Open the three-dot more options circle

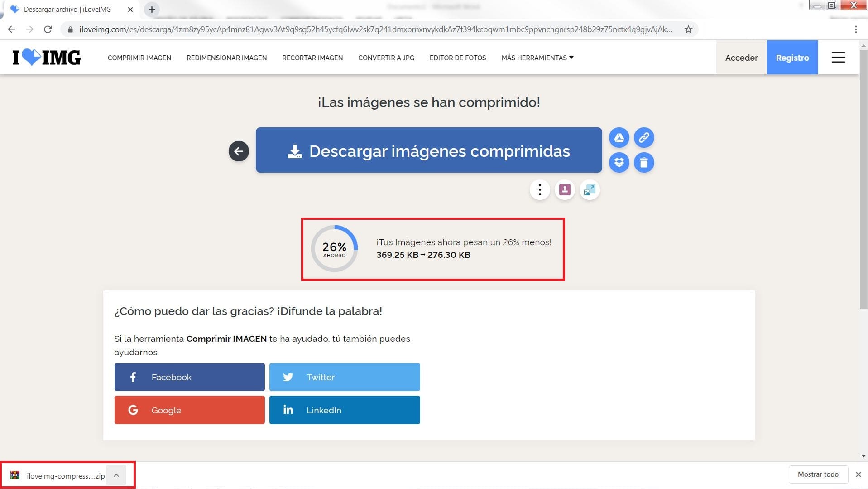[540, 189]
